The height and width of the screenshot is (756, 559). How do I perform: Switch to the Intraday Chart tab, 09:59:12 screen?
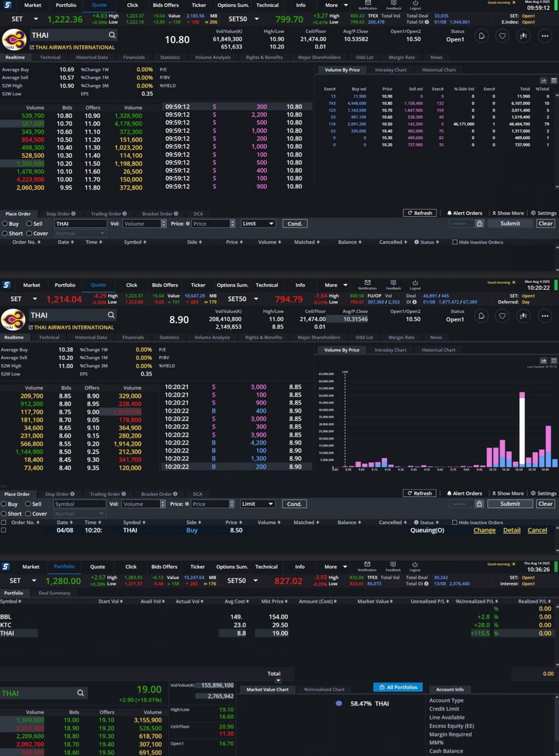coord(391,70)
